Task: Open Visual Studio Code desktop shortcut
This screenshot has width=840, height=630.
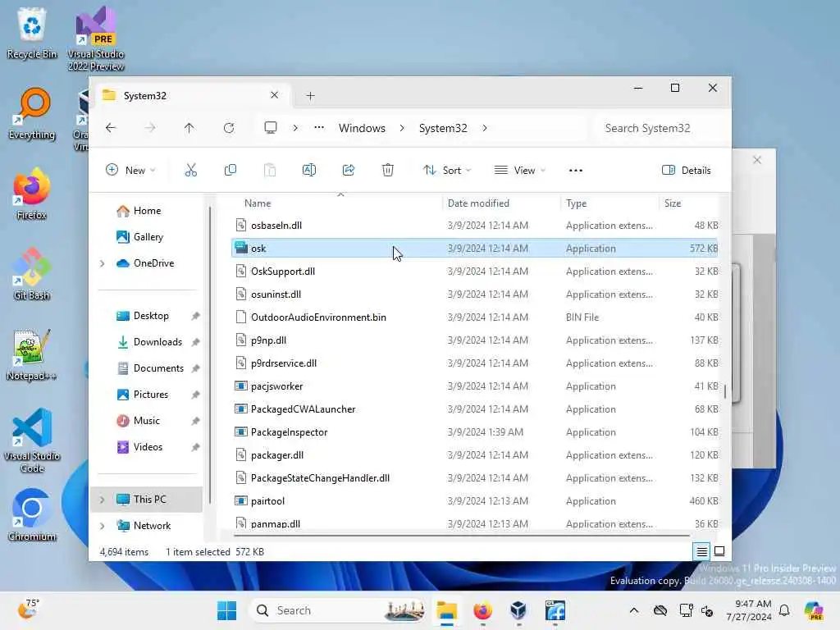Action: click(x=32, y=441)
